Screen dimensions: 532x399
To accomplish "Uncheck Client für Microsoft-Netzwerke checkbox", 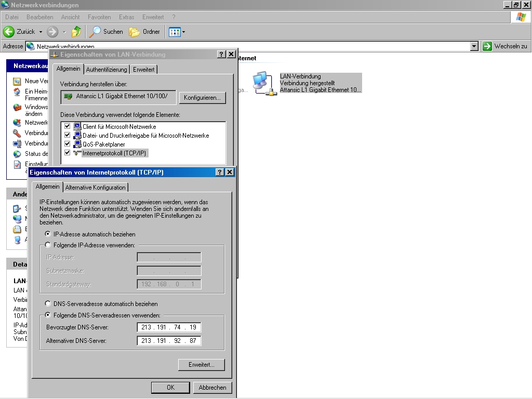I will click(67, 126).
